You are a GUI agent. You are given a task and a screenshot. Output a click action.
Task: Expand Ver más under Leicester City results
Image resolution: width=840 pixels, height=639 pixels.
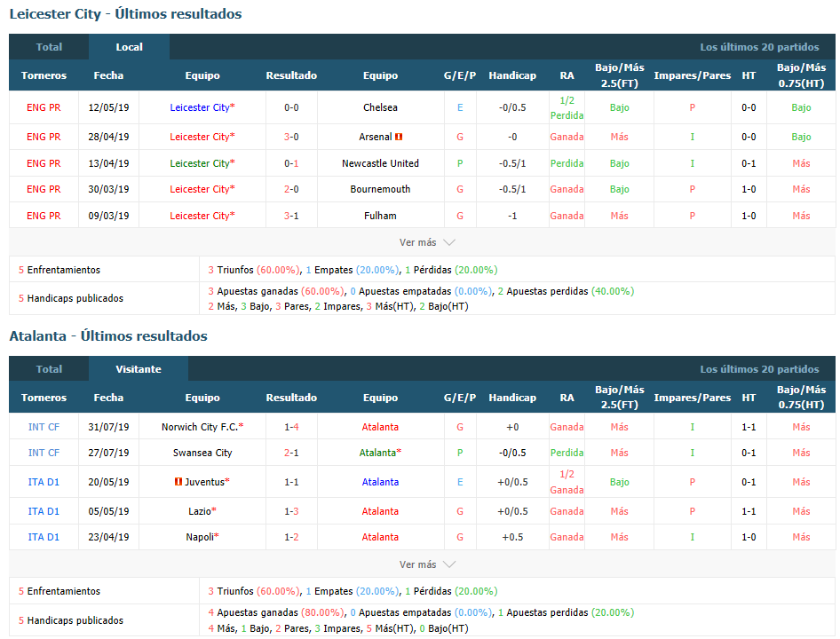click(427, 242)
